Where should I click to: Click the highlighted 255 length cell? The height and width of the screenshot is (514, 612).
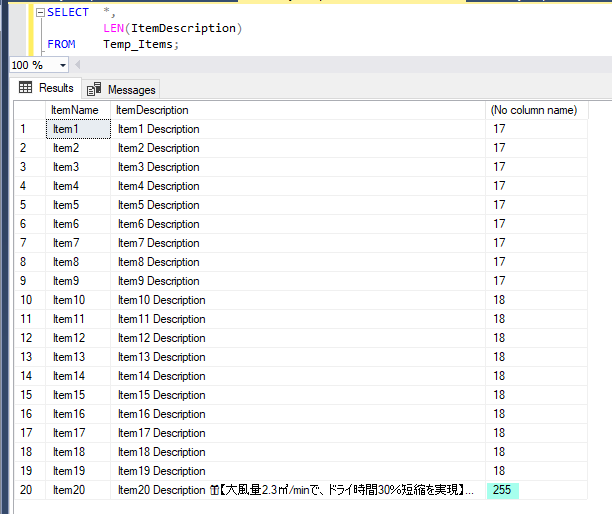pyautogui.click(x=502, y=490)
